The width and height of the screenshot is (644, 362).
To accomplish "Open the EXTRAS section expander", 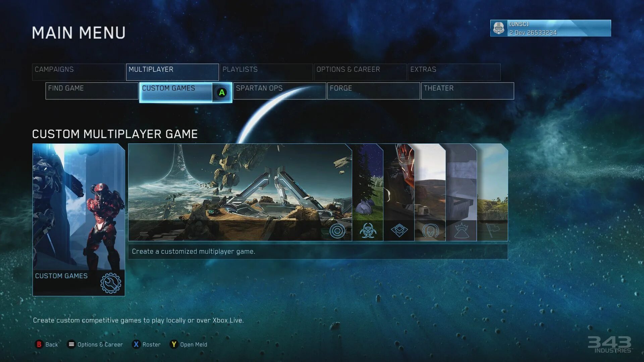I will pos(453,69).
